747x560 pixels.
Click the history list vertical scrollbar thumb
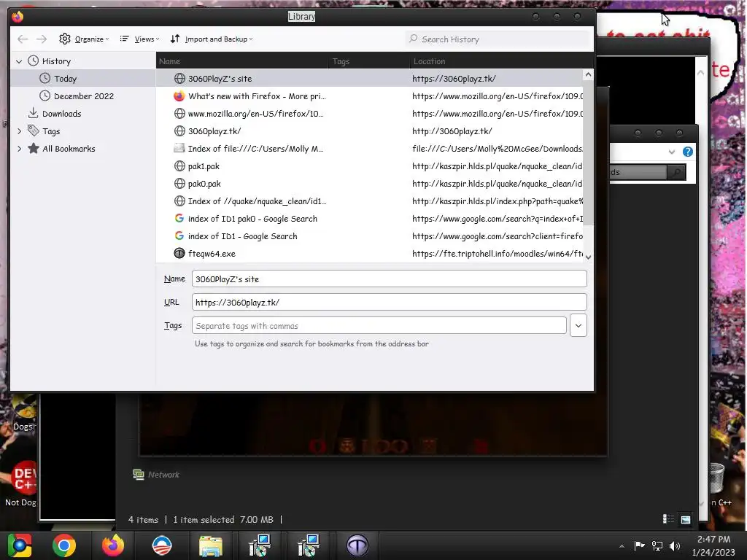589,152
